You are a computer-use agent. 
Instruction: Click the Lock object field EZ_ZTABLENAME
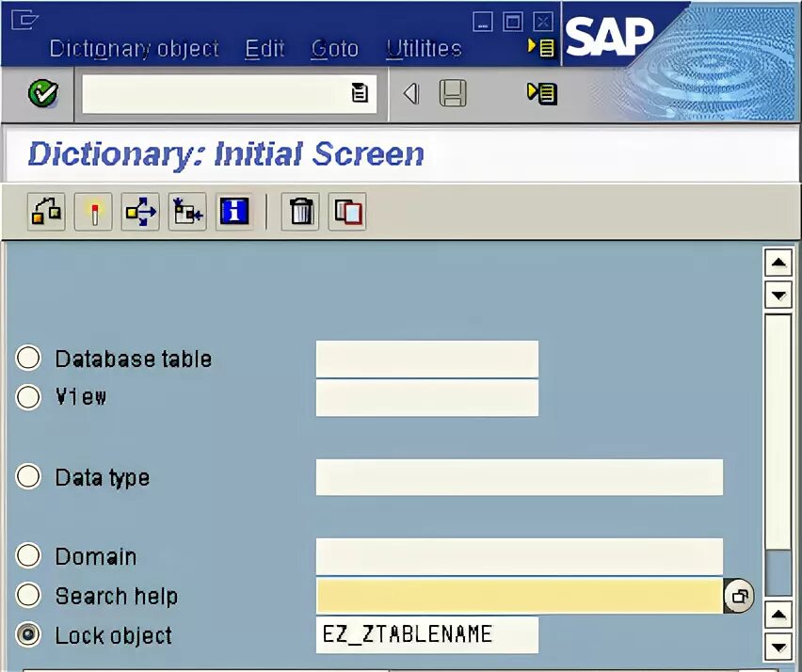point(427,635)
